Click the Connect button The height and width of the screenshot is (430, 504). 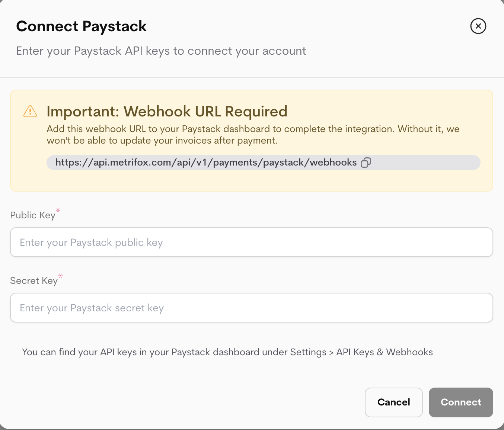pos(461,402)
